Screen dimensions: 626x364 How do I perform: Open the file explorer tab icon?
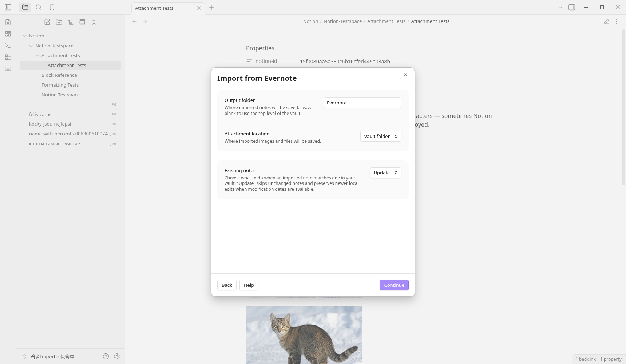coord(25,7)
